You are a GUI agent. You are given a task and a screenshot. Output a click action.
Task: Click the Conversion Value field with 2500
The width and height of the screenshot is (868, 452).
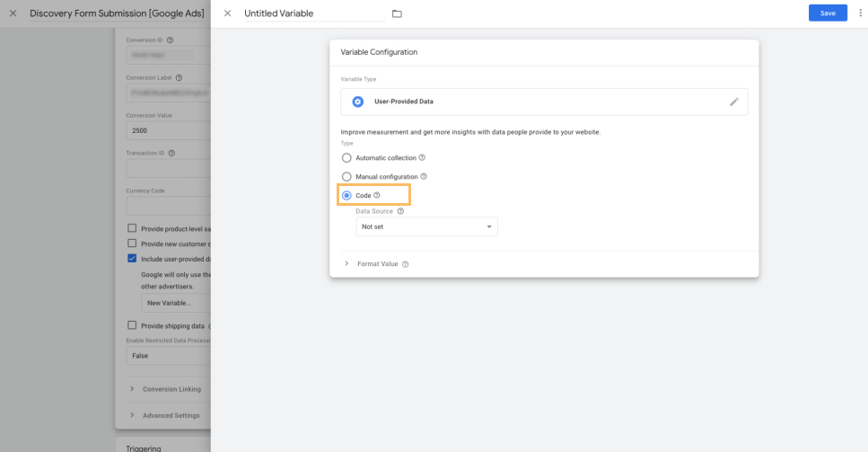[168, 130]
